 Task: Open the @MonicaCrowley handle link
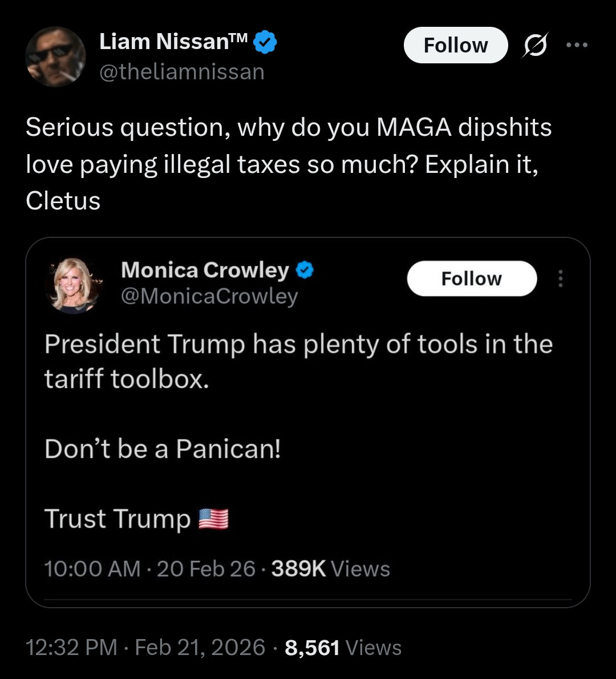click(209, 296)
